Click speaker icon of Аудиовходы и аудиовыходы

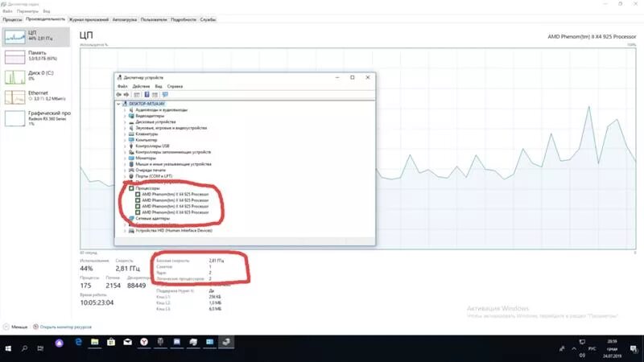(131, 110)
